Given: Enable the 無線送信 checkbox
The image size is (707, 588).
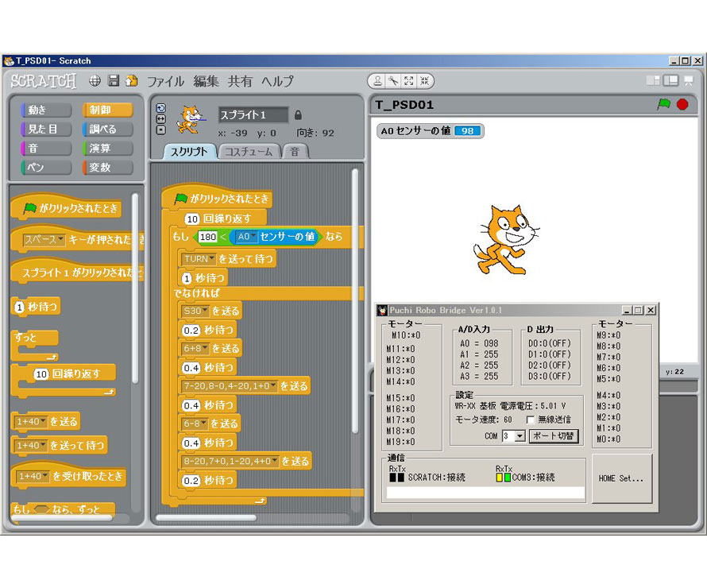Looking at the screenshot, I should click(x=531, y=420).
